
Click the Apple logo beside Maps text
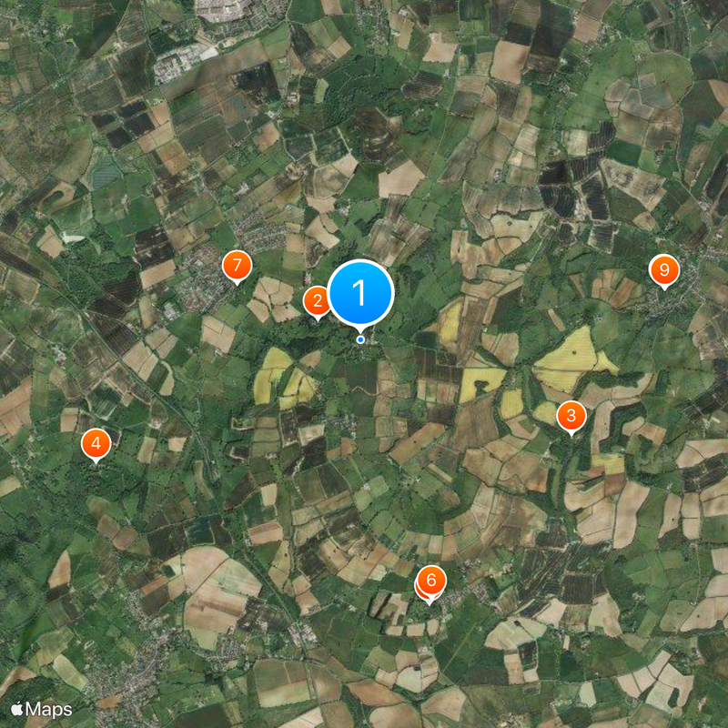17,709
